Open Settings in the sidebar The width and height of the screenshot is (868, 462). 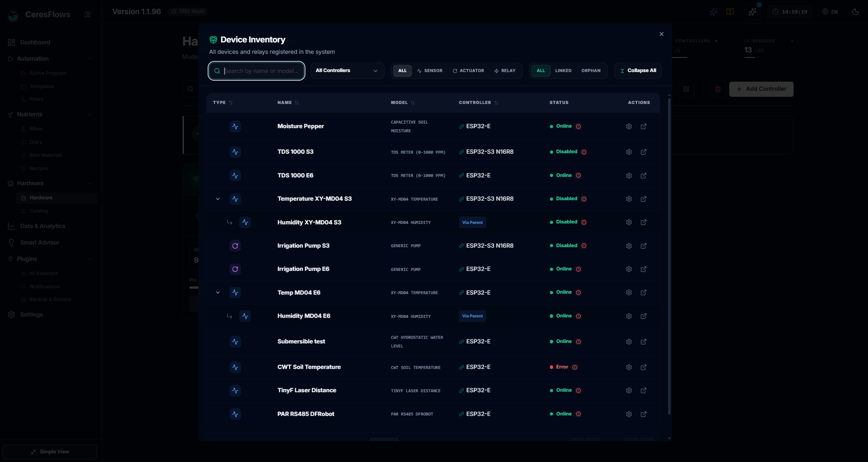pos(31,315)
